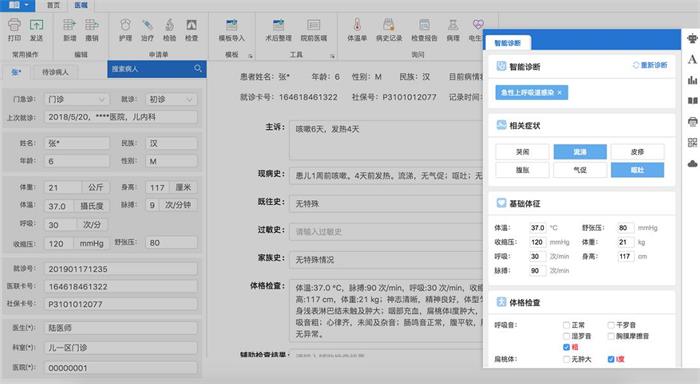Screen dimensions: 700x384
Task: Expand the 工具 group launcher arrow
Action: coord(333,56)
